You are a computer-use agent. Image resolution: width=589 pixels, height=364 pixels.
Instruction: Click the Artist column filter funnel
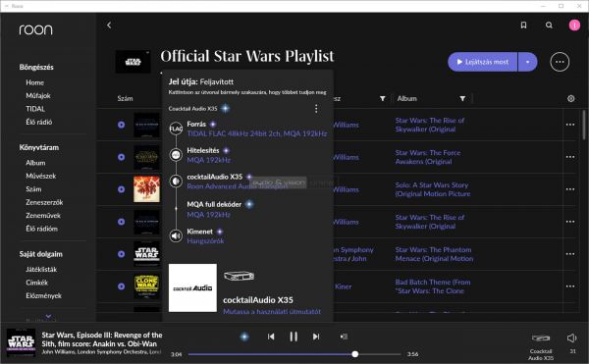tap(383, 98)
